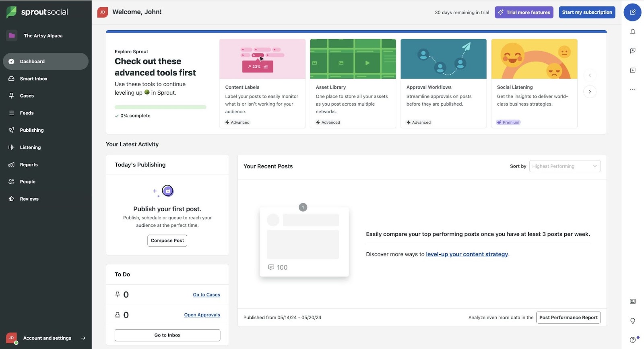Select Dashboard in the sidebar
The image size is (644, 349).
[45, 61]
